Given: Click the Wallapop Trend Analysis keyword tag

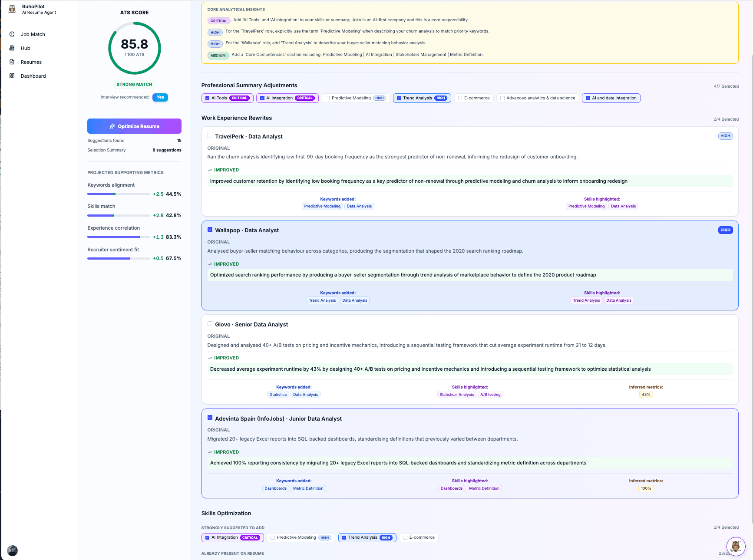Looking at the screenshot, I should pyautogui.click(x=322, y=300).
